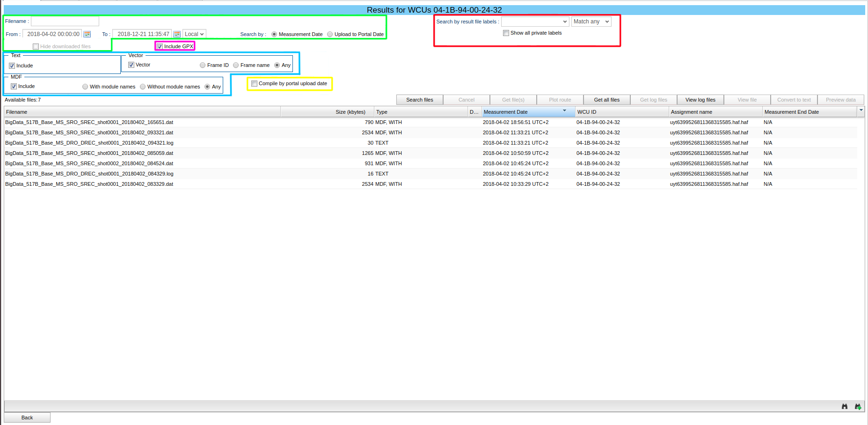Click the binoculars find icon
868x425 pixels.
pyautogui.click(x=845, y=406)
